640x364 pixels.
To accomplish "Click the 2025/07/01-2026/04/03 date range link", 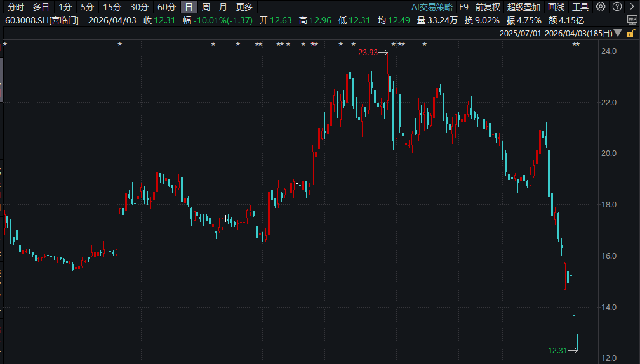I will [557, 33].
